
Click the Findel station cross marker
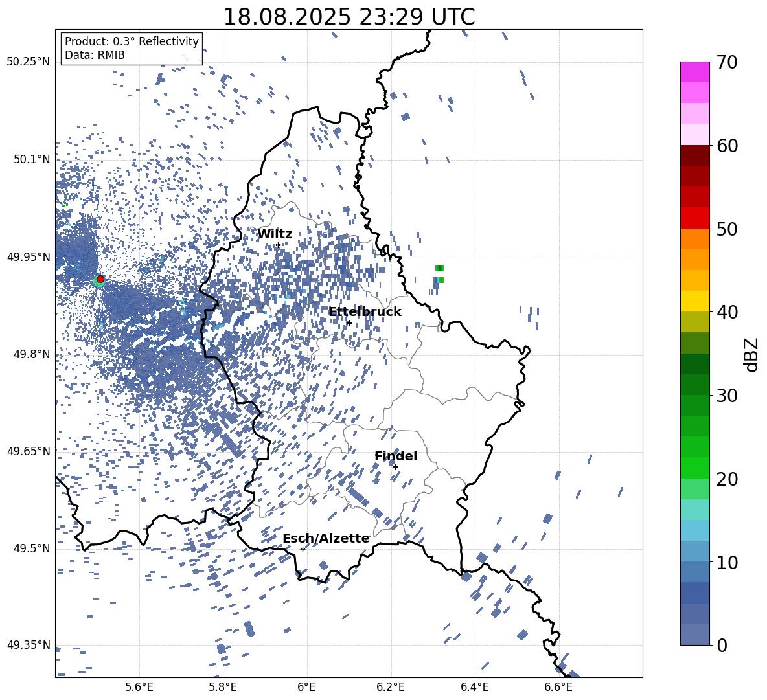click(x=395, y=468)
